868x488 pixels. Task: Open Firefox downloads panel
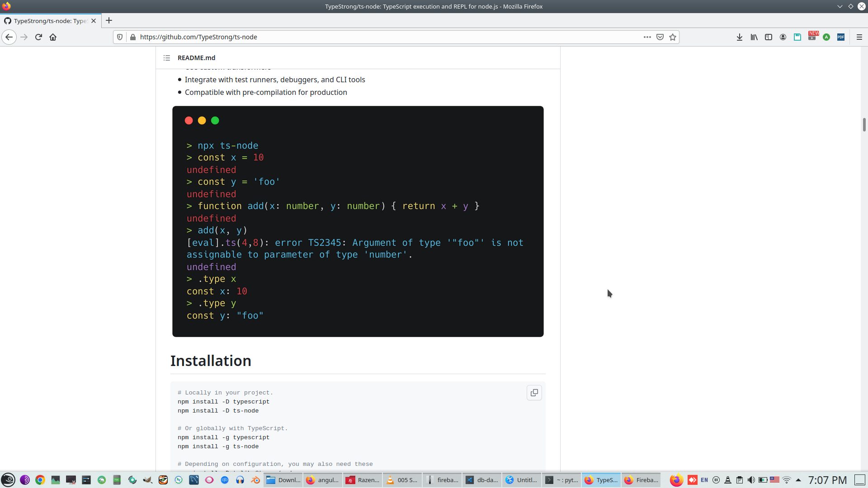(740, 37)
